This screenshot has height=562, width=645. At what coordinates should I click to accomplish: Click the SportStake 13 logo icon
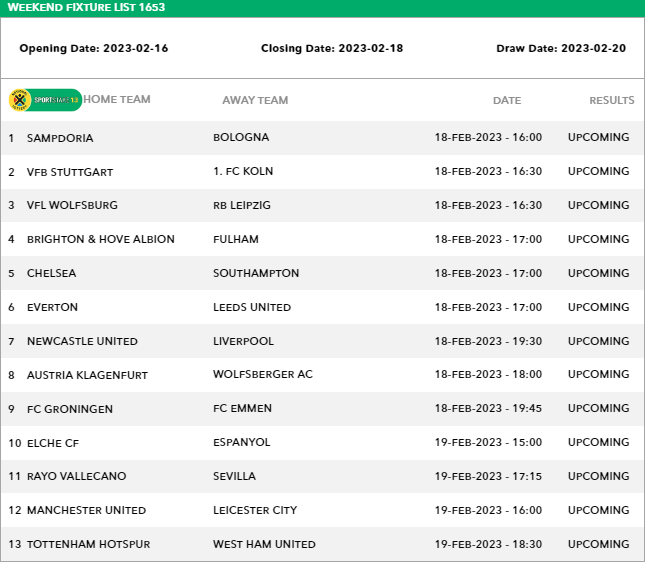coord(44,100)
